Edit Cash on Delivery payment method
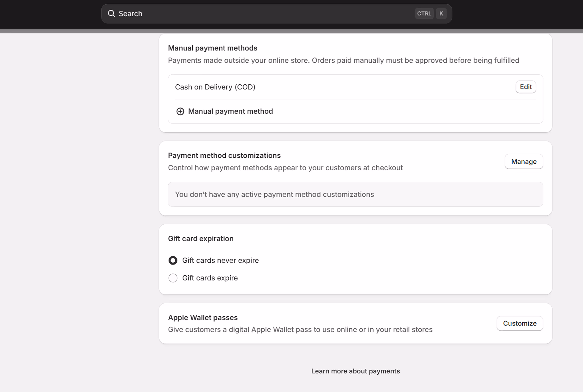Image resolution: width=583 pixels, height=392 pixels. click(525, 87)
